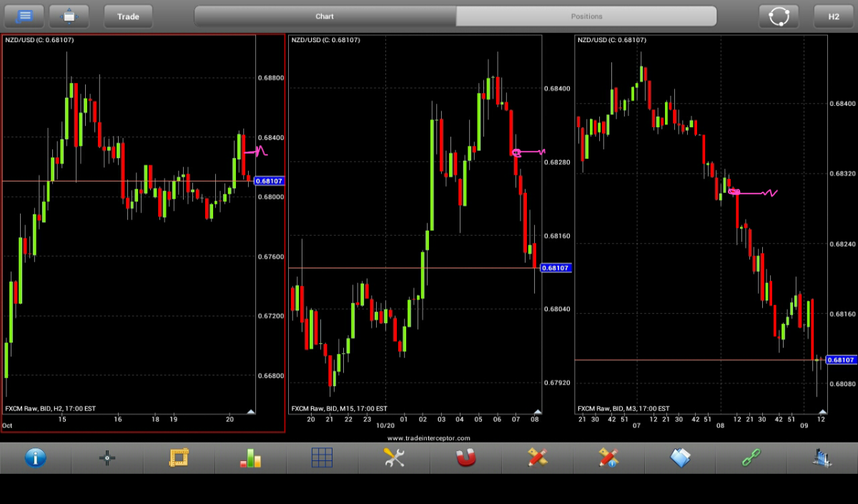
Task: Click the 0.66800 price axis label
Action: pyautogui.click(x=270, y=376)
